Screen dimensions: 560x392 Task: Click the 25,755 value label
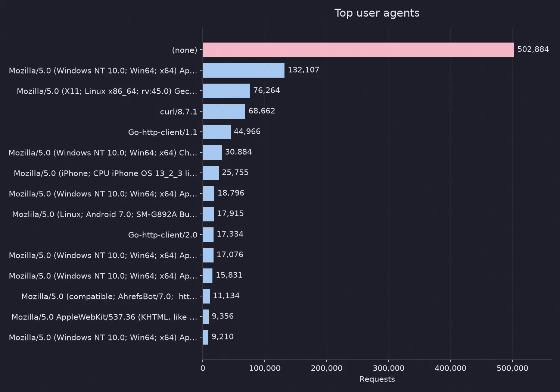[x=235, y=172]
